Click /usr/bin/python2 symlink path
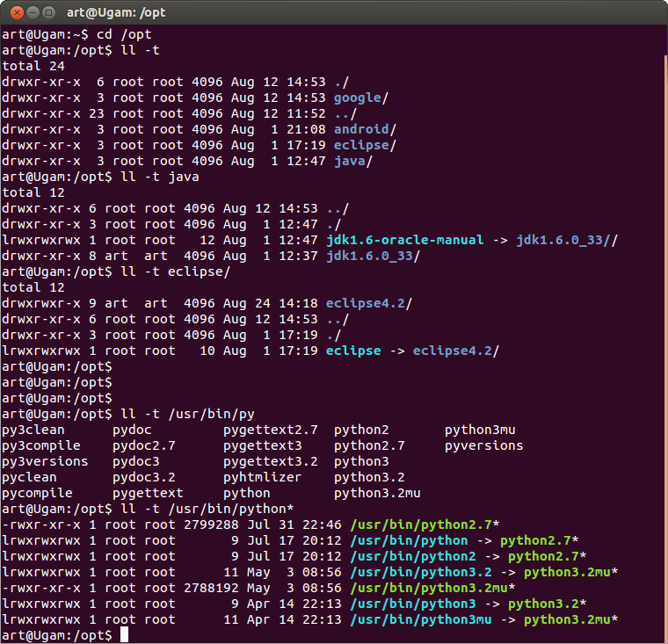 (x=412, y=556)
